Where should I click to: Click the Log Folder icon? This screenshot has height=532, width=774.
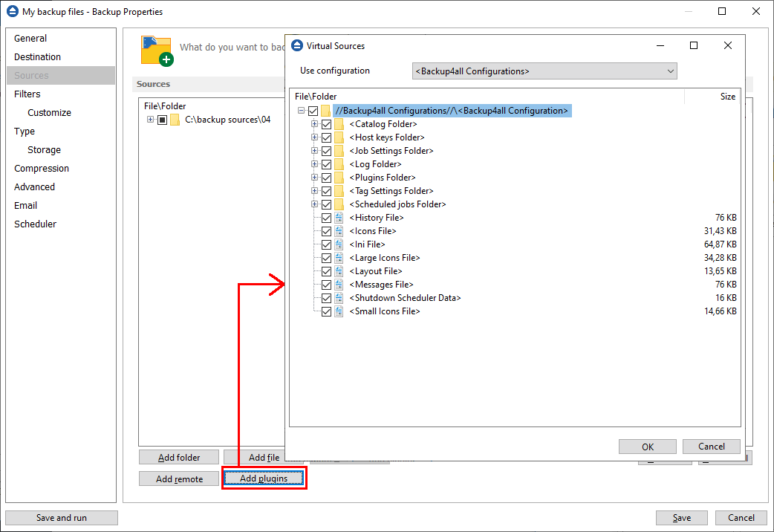pos(339,164)
